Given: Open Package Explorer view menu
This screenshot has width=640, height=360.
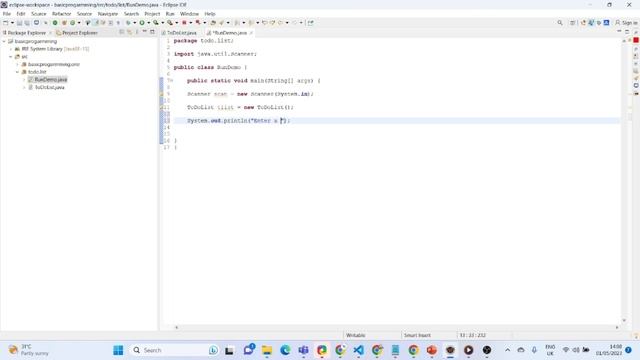Looking at the screenshot, I should 137,32.
